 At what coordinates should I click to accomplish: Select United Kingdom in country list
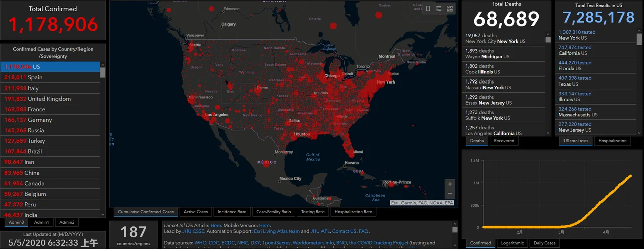click(50, 99)
